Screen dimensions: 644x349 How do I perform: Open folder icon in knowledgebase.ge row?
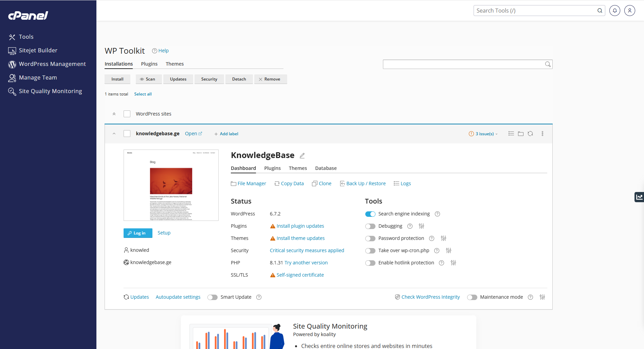(521, 134)
